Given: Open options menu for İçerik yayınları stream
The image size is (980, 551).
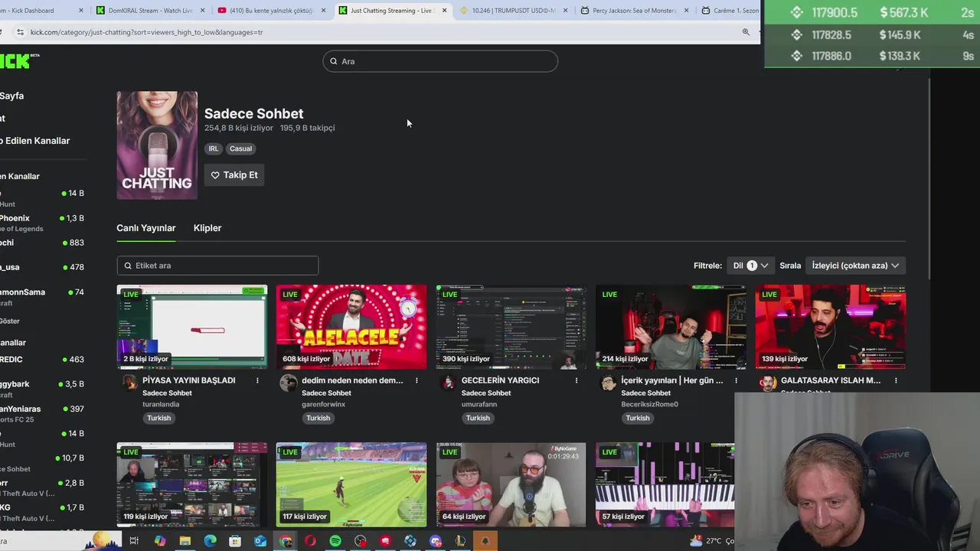Looking at the screenshot, I should 736,380.
